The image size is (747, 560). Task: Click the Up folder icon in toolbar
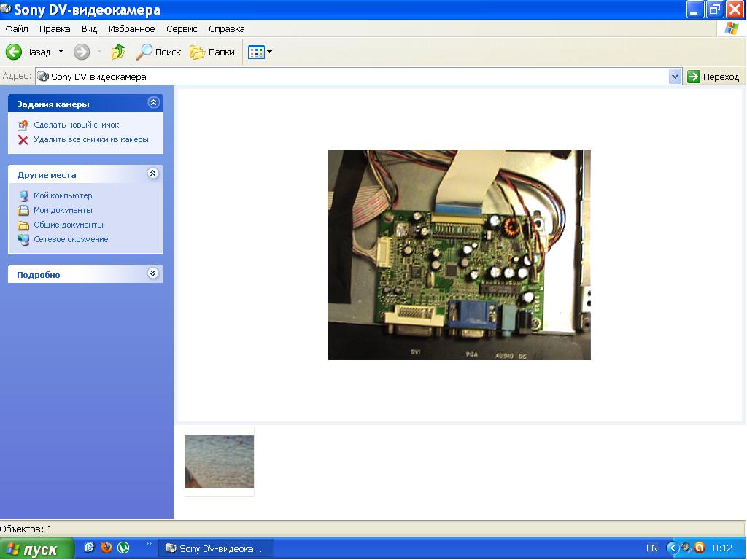click(117, 52)
